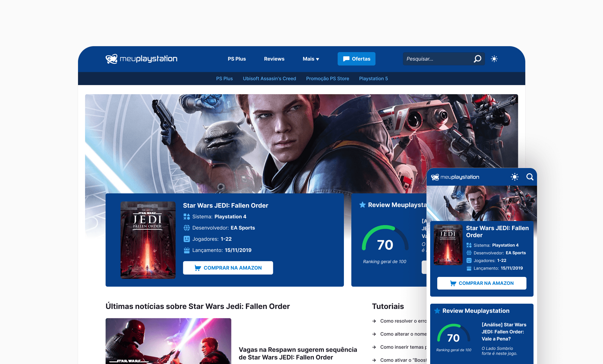Click the Lançamento calendar icon in the mobile card

469,268
